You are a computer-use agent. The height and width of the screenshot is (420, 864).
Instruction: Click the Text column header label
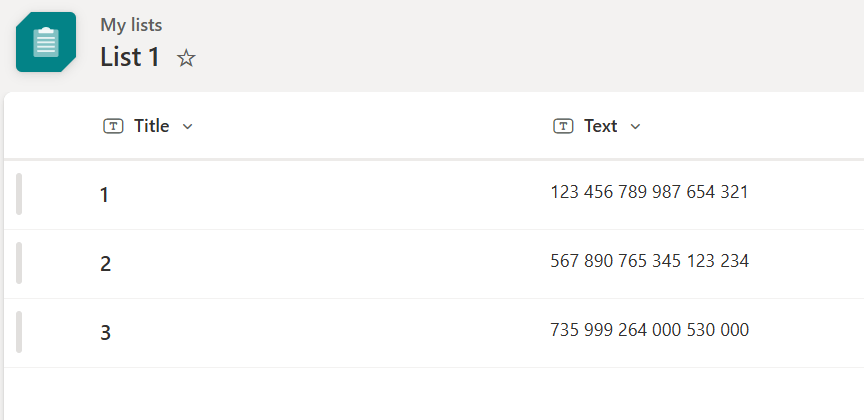(x=601, y=126)
